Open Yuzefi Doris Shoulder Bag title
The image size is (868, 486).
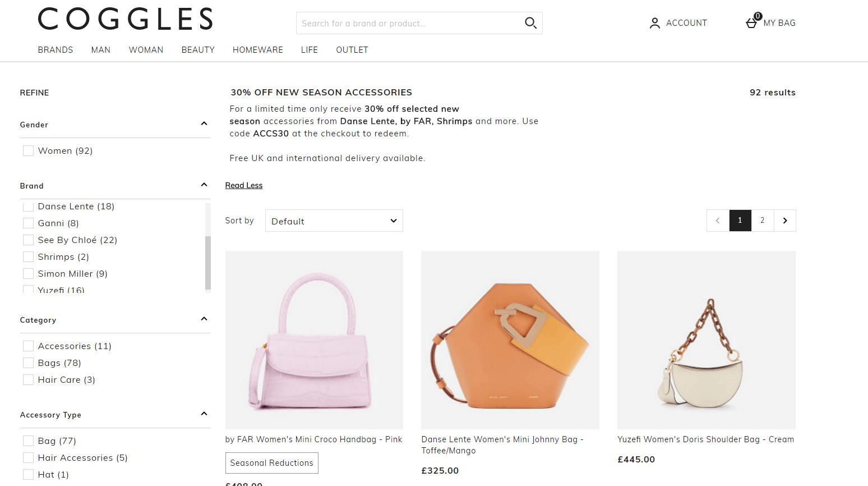coord(706,439)
